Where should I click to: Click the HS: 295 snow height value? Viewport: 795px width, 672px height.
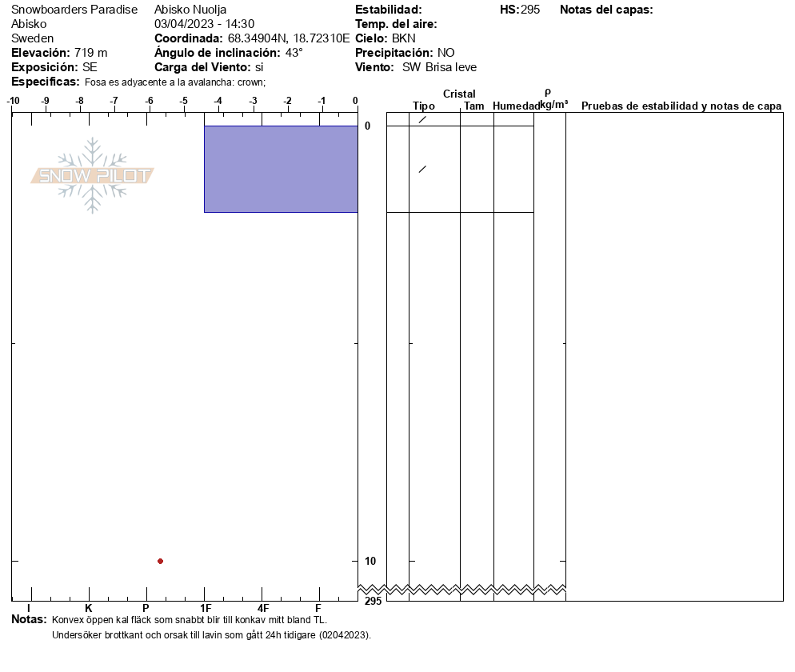coord(520,10)
